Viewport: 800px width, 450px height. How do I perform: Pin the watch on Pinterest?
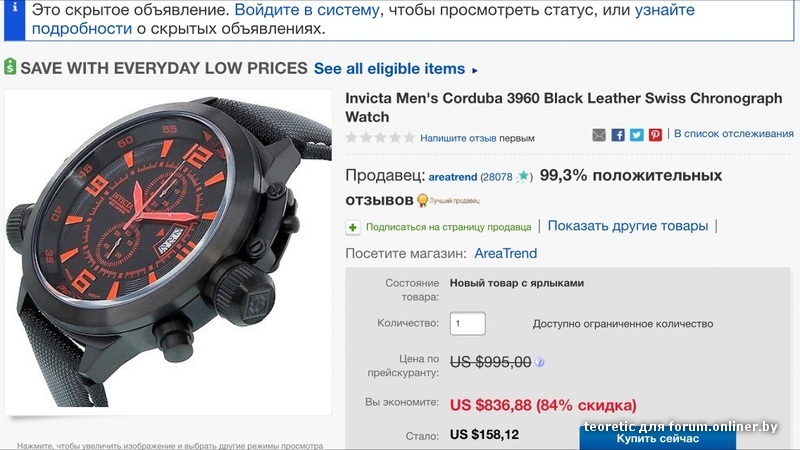click(x=655, y=135)
